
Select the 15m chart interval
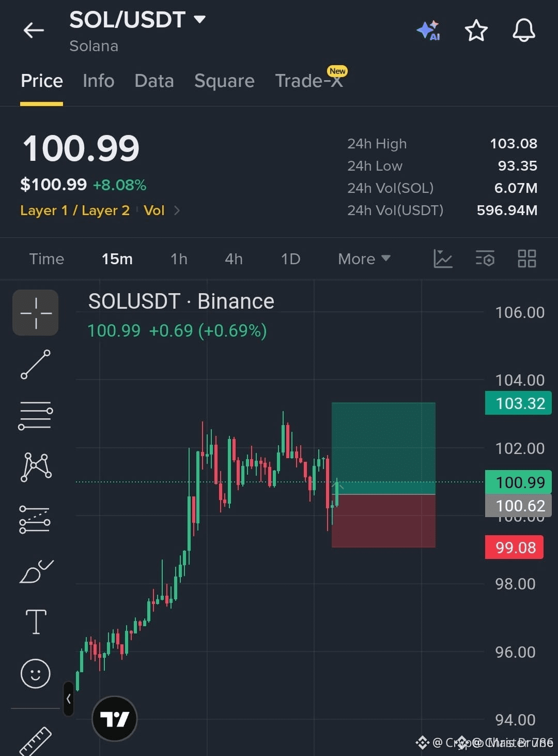tap(117, 259)
